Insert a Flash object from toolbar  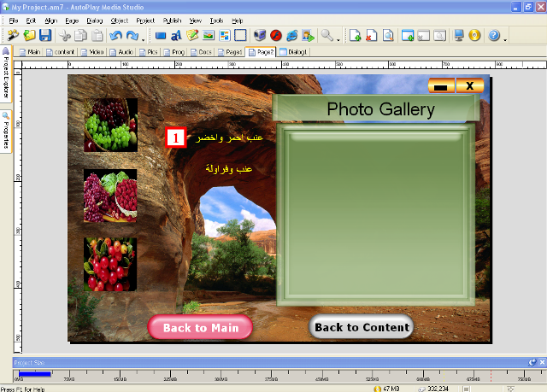(x=274, y=36)
